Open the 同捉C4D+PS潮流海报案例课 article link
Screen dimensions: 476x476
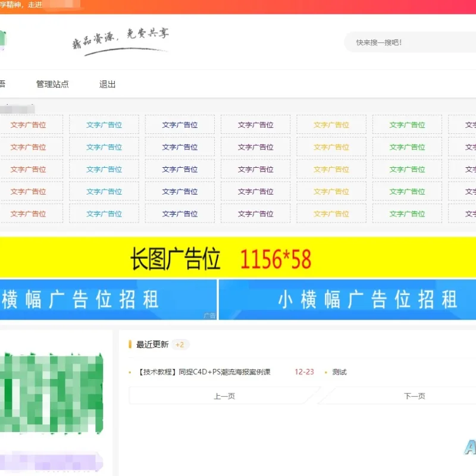(205, 372)
